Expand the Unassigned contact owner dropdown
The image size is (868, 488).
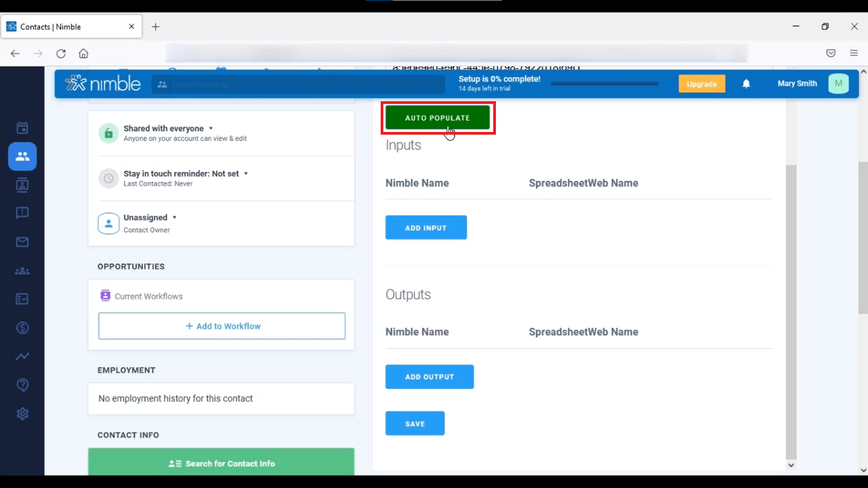(175, 217)
